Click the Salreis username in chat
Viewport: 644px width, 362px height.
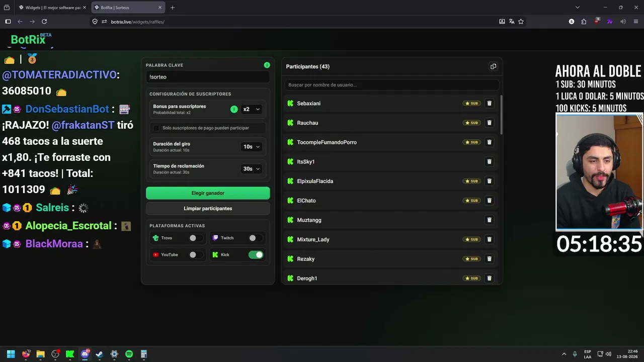point(52,208)
